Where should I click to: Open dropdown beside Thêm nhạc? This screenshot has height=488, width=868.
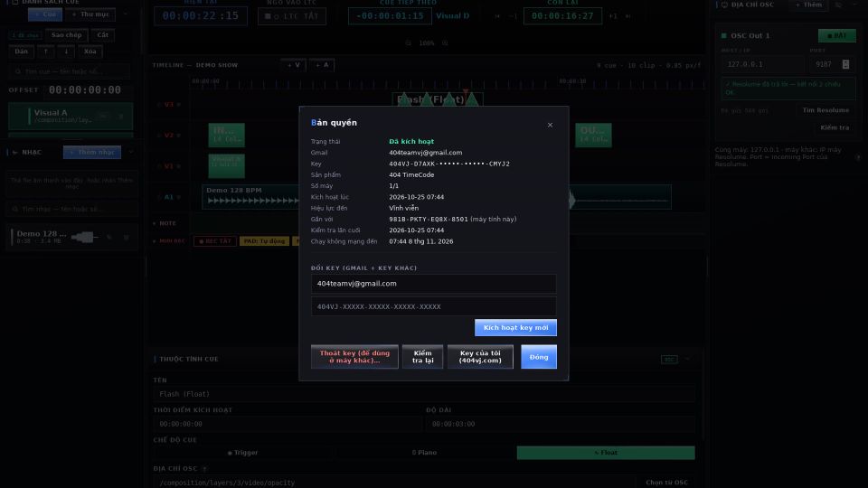[130, 152]
